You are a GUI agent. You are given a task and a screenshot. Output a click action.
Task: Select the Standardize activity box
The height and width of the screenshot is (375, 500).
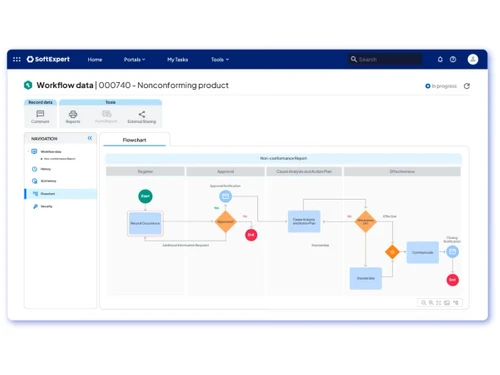point(366,278)
